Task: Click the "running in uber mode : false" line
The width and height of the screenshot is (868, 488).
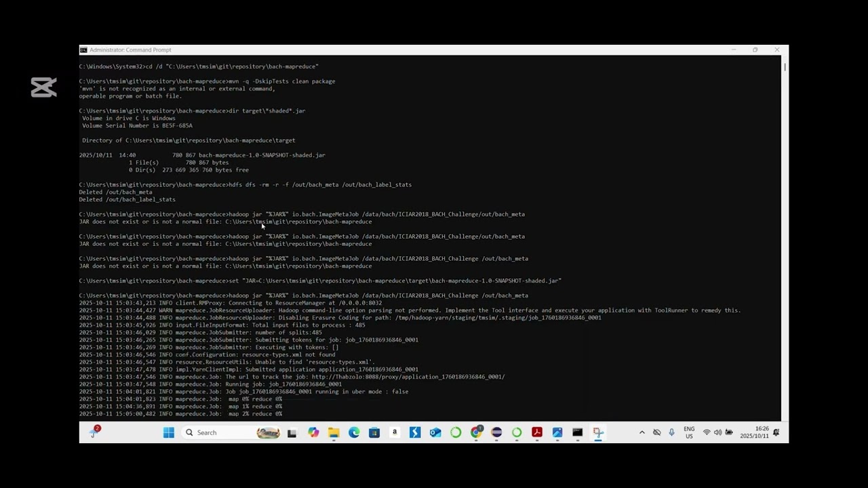Action: point(243,392)
